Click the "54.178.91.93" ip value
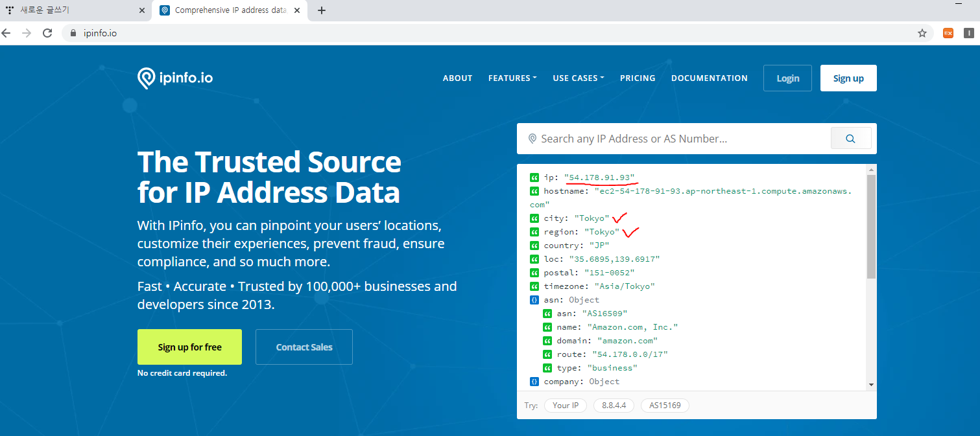 (x=599, y=178)
